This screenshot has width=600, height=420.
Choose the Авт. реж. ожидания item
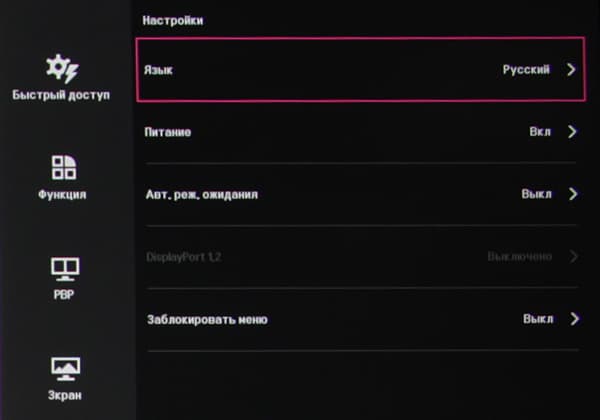click(x=202, y=194)
